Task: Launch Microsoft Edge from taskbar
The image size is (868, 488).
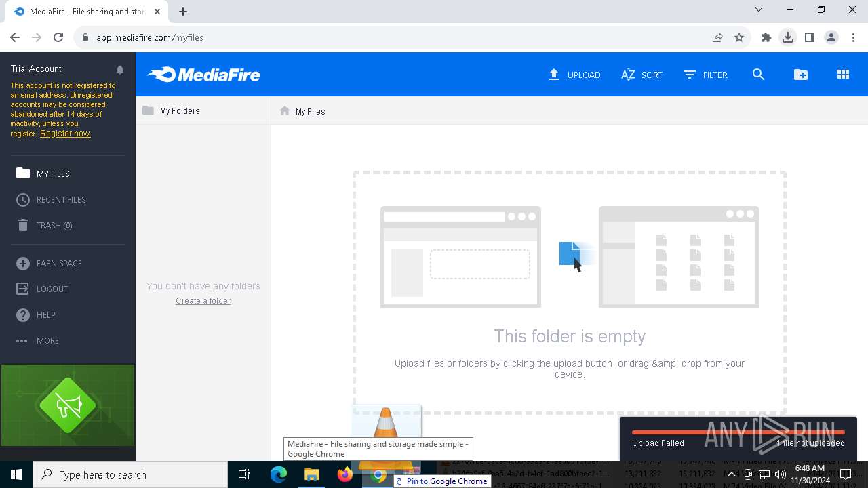Action: [x=279, y=474]
